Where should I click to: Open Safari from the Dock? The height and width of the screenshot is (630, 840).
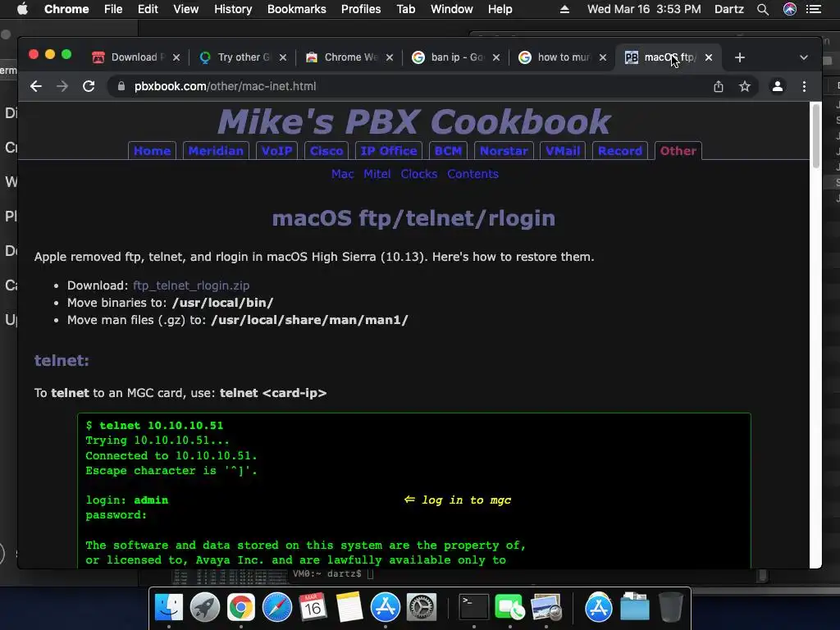tap(277, 608)
